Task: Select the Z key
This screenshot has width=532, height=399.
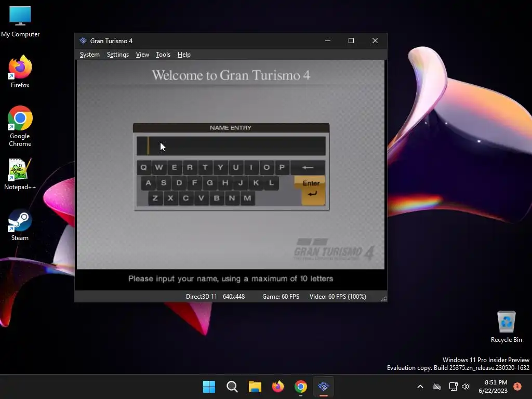Action: click(x=155, y=198)
